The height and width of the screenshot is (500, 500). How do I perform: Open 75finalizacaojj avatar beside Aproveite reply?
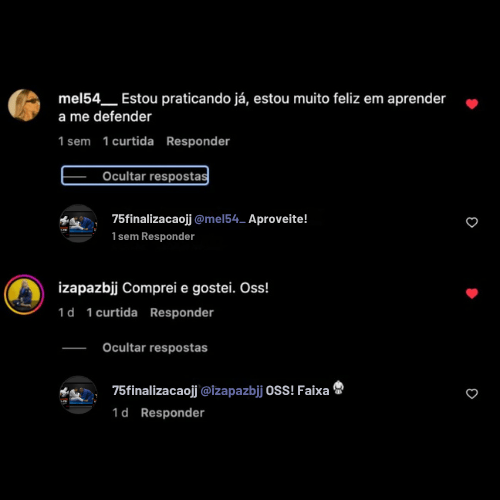pos(78,223)
